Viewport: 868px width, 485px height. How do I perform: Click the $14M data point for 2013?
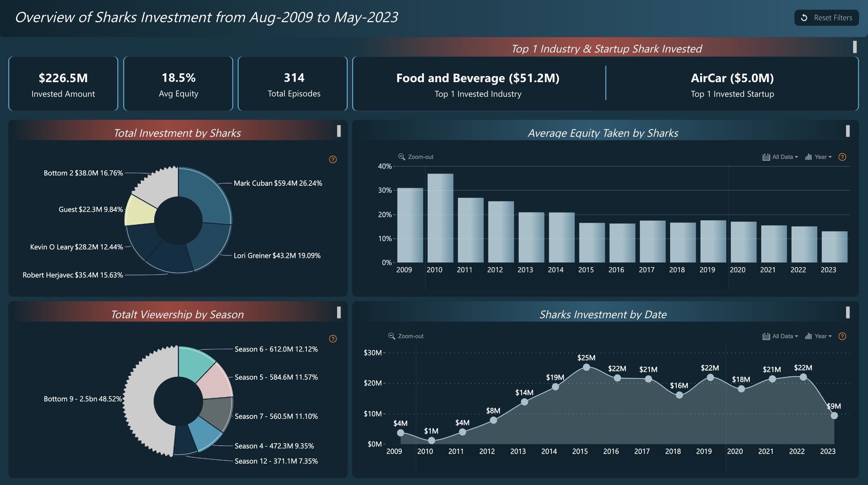pyautogui.click(x=524, y=402)
